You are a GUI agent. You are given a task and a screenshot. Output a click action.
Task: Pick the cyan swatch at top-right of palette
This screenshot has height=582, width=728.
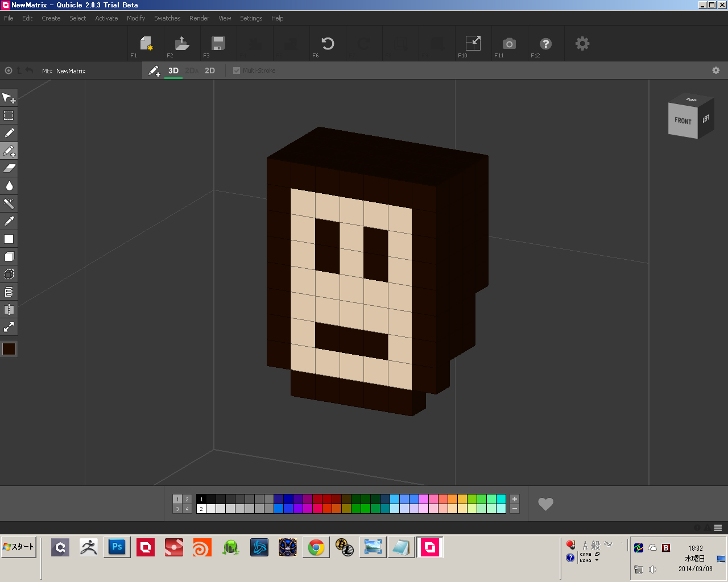pos(501,499)
